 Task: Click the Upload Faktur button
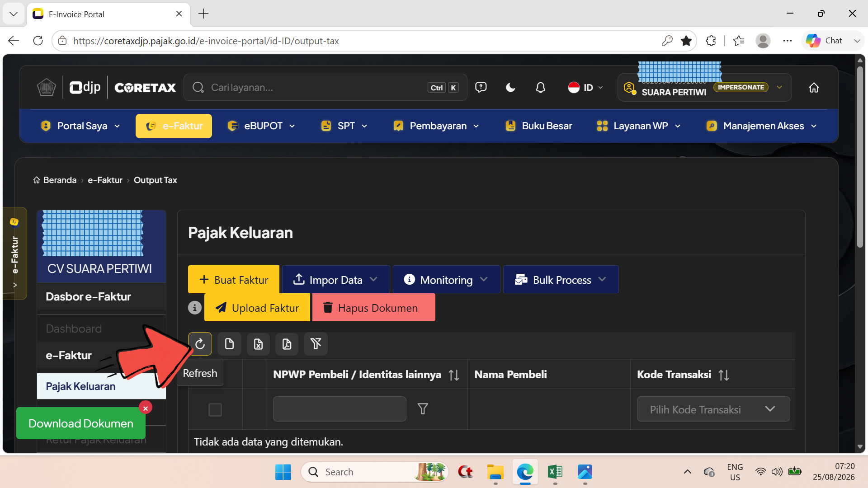(257, 307)
